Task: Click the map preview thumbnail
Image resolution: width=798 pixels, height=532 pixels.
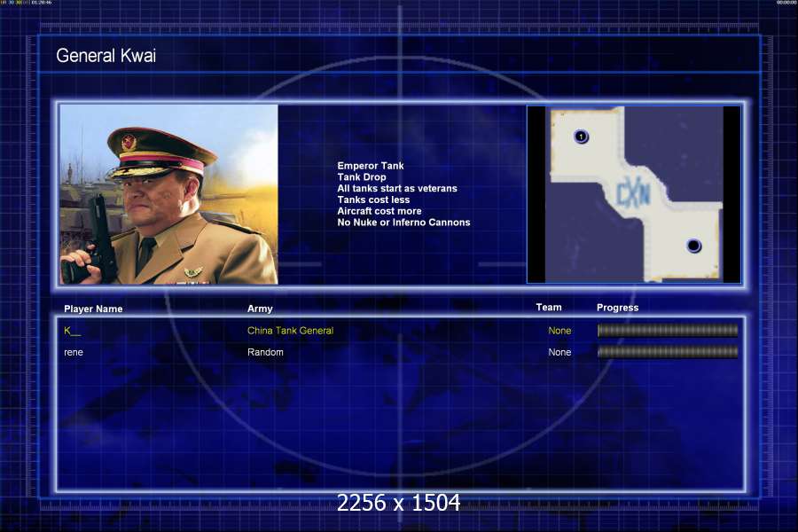Action: click(634, 194)
